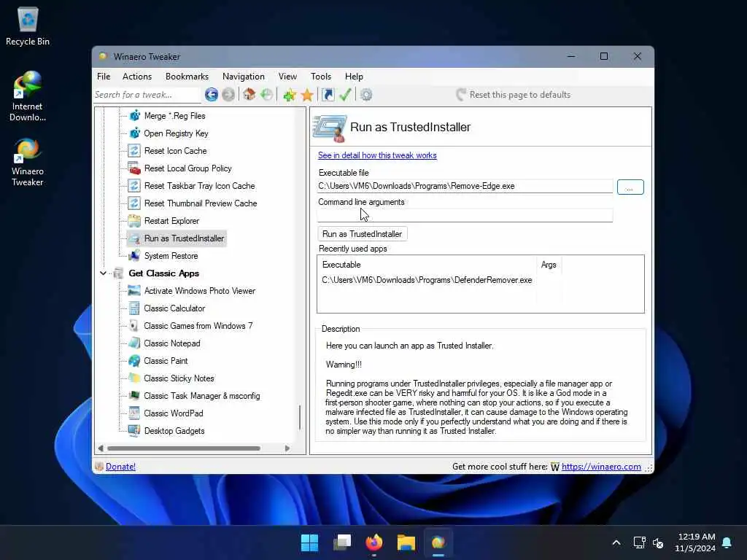Click the browse '...' button
Screen dimensions: 747x560
pos(630,187)
